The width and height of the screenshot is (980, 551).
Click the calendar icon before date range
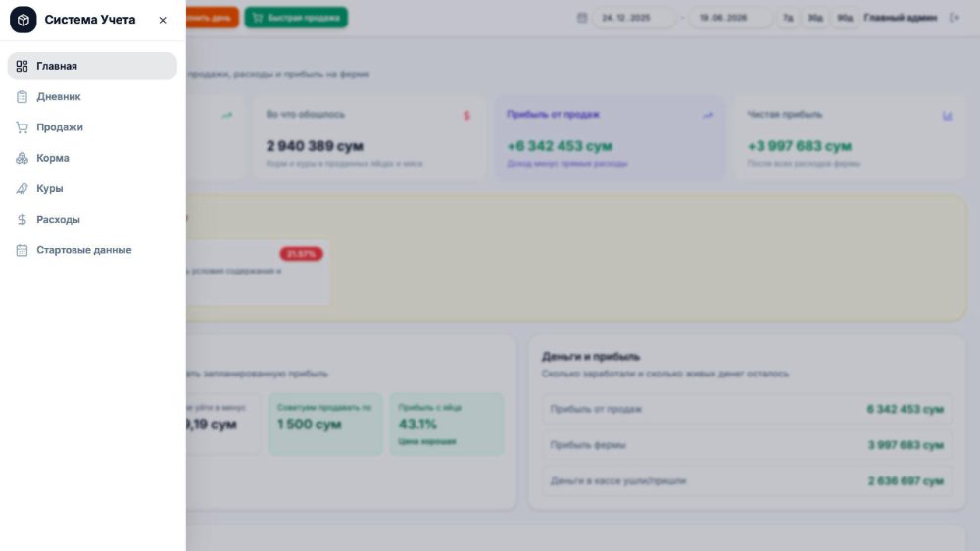[582, 18]
